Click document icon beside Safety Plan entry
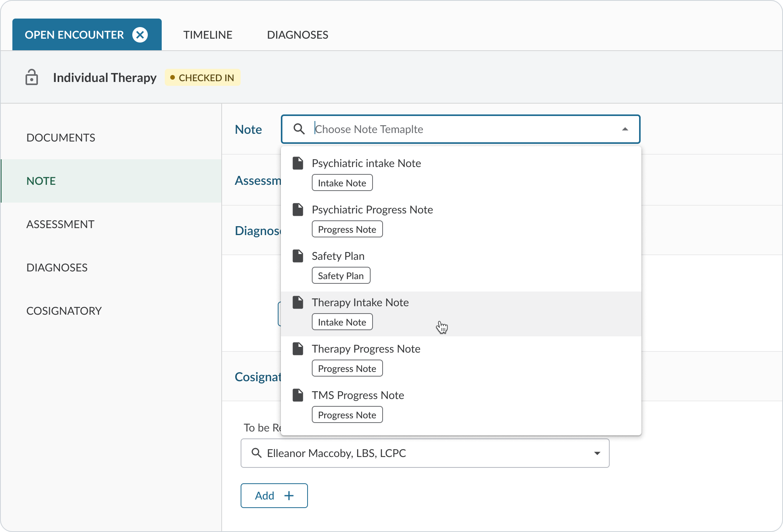Screen dimensions: 783x532 click(298, 256)
